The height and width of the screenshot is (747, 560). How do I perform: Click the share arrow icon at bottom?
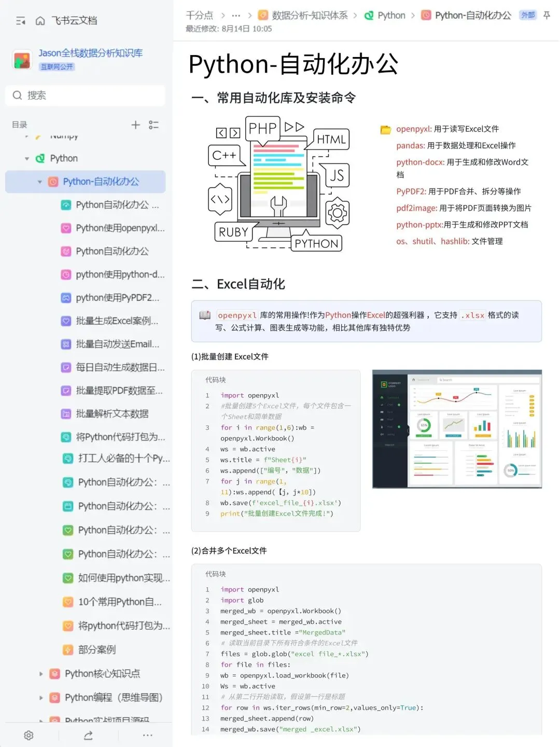coord(88,735)
